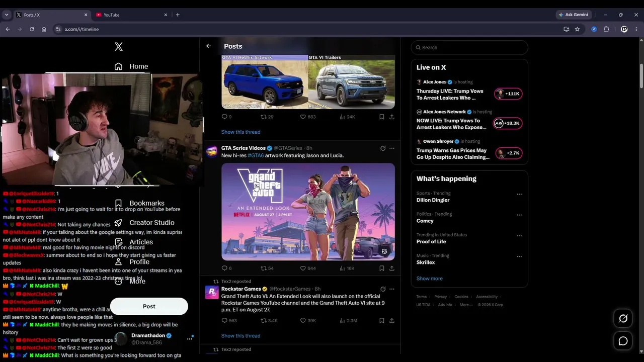The image size is (644, 362).
Task: Open the GTA VI Extended Look artwork image
Action: 308,212
